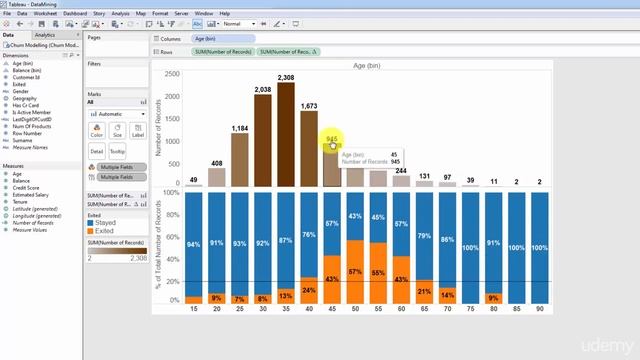Open the Format menu
The width and height of the screenshot is (640, 360).
[160, 13]
